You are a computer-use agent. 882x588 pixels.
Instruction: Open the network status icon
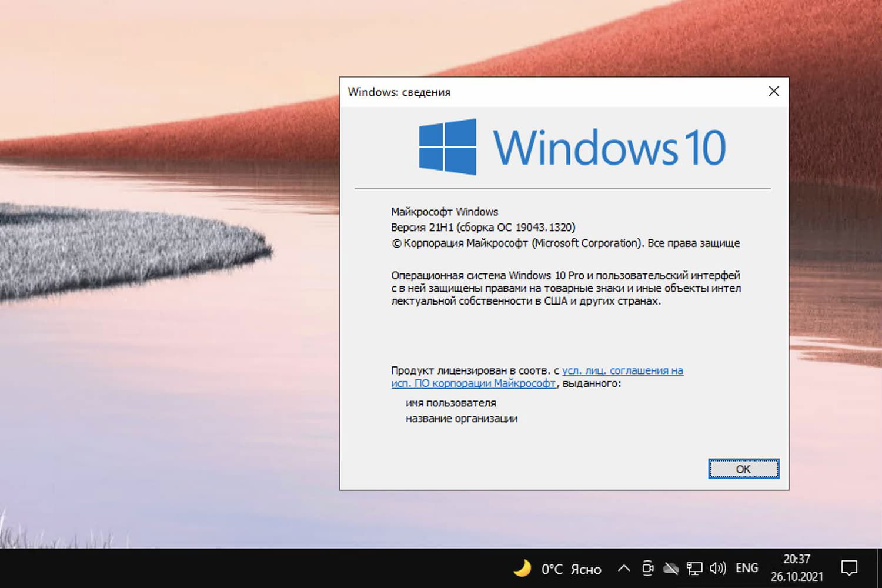[694, 568]
